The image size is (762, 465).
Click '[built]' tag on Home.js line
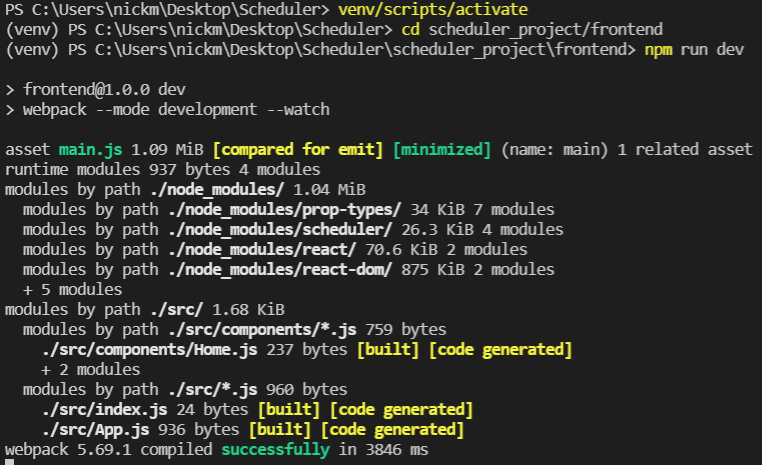click(x=388, y=349)
